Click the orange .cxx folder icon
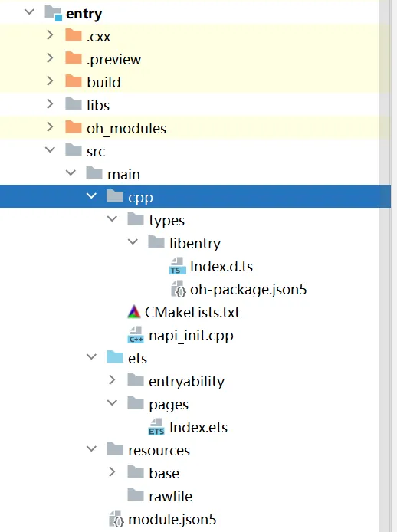This screenshot has width=397, height=532. (74, 35)
